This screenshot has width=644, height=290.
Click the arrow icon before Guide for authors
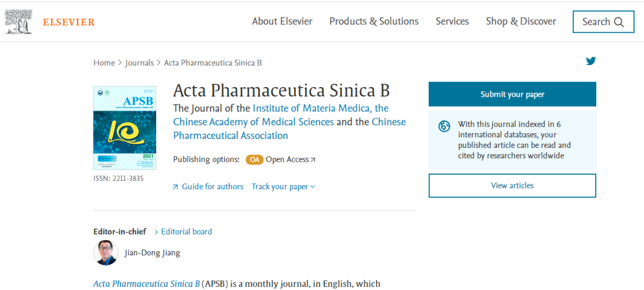175,187
